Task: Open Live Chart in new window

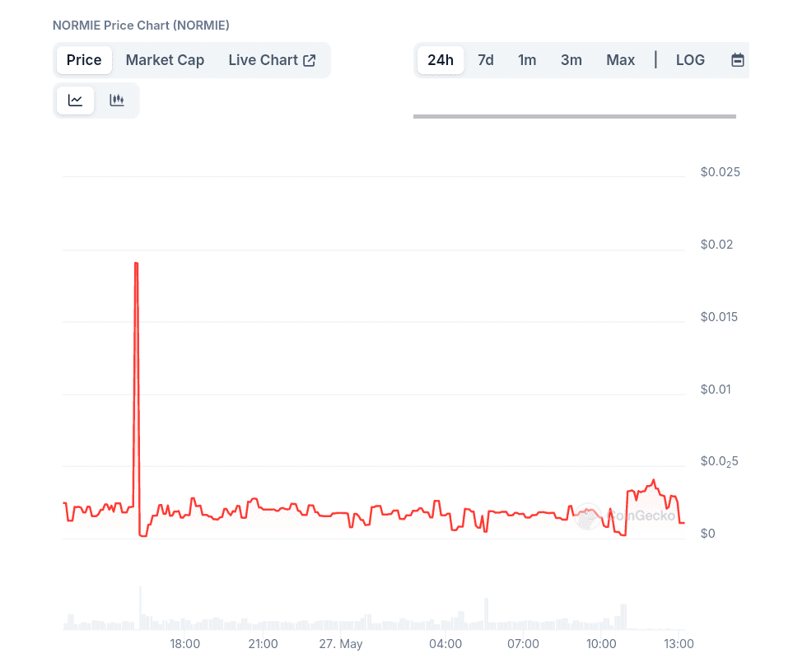Action: (272, 60)
